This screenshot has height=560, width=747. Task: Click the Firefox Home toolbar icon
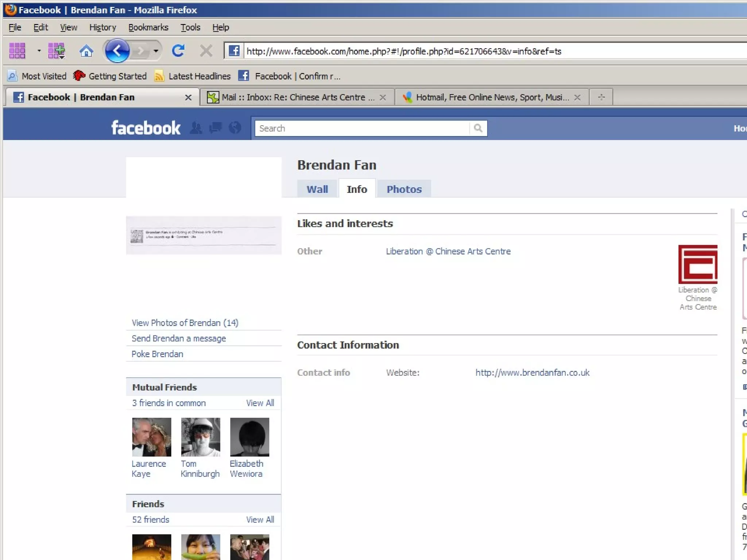point(86,51)
